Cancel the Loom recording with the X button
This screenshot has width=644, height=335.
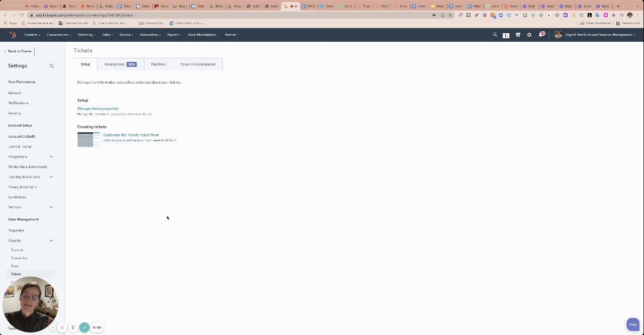62,327
